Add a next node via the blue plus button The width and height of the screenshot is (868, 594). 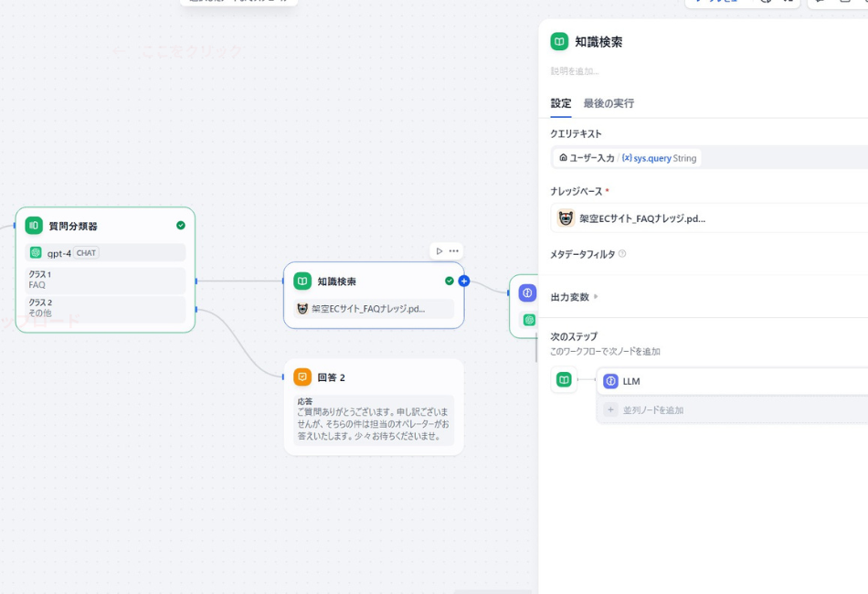click(x=466, y=281)
